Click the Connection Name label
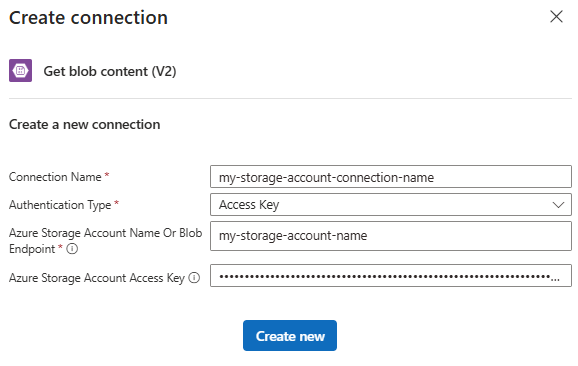Image resolution: width=578 pixels, height=366 pixels. click(x=55, y=177)
